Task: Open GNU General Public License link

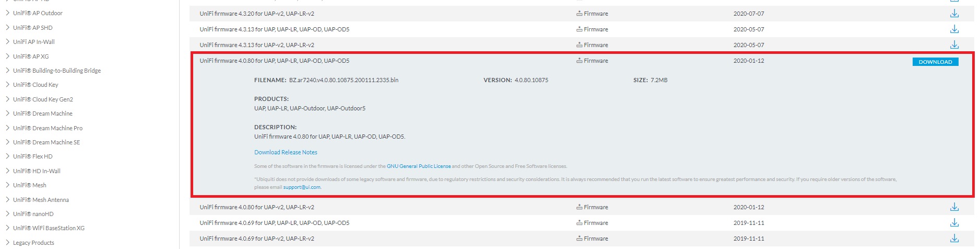Action: click(419, 166)
